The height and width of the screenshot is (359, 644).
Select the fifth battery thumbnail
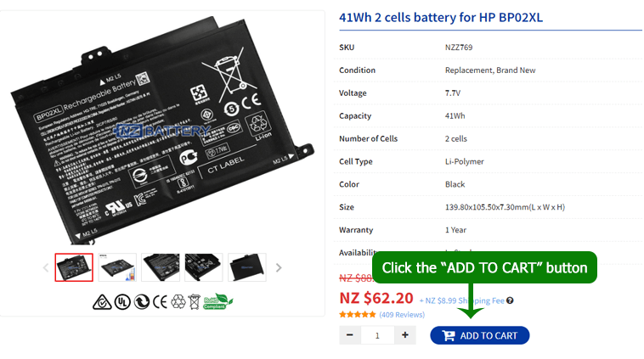point(247,267)
